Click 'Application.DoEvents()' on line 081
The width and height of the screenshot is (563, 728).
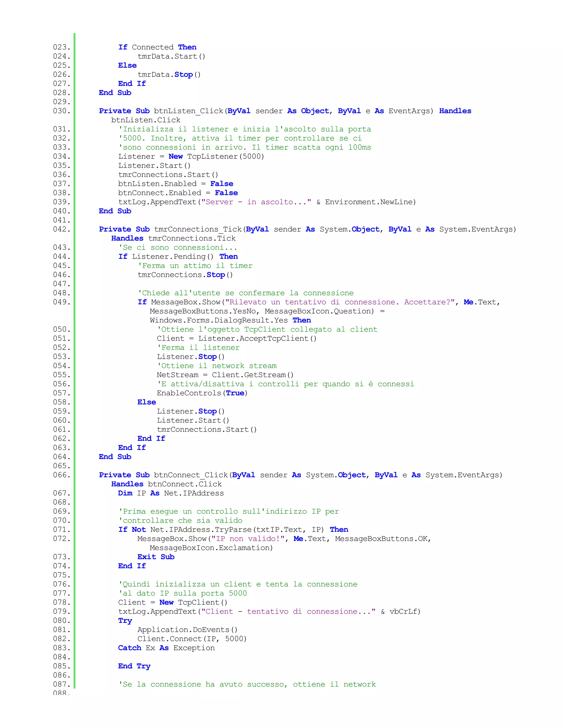(x=187, y=630)
